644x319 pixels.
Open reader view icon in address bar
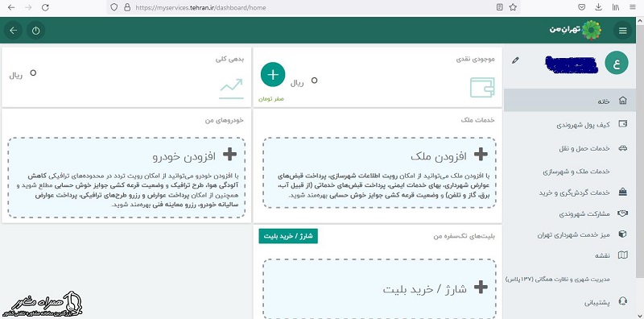pyautogui.click(x=499, y=7)
